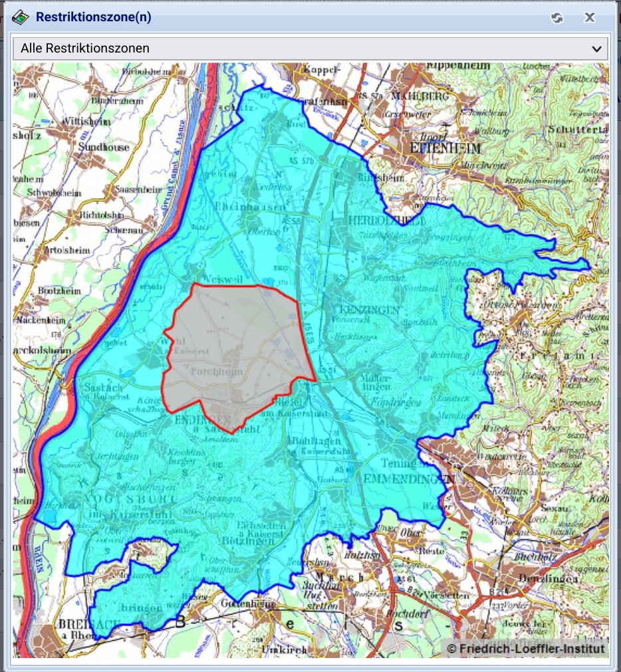Click the Sundhouse label on the map
Image resolution: width=621 pixels, height=672 pixels.
click(104, 148)
